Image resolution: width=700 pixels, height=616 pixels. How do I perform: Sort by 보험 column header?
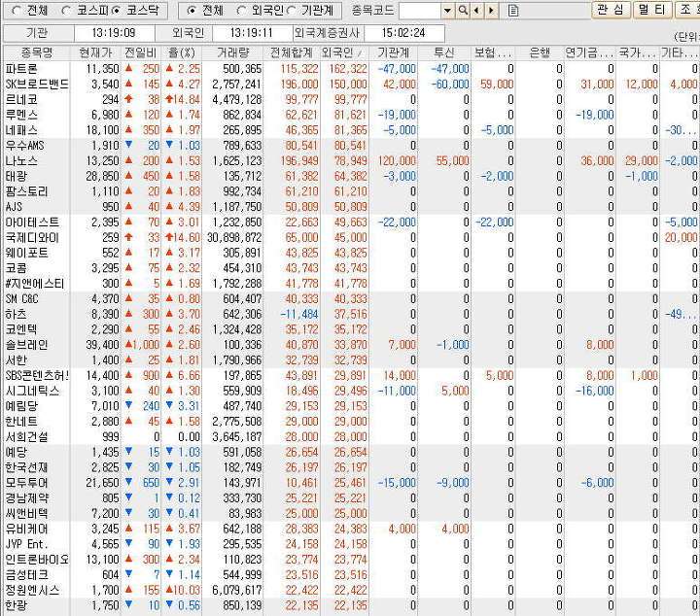coord(493,52)
